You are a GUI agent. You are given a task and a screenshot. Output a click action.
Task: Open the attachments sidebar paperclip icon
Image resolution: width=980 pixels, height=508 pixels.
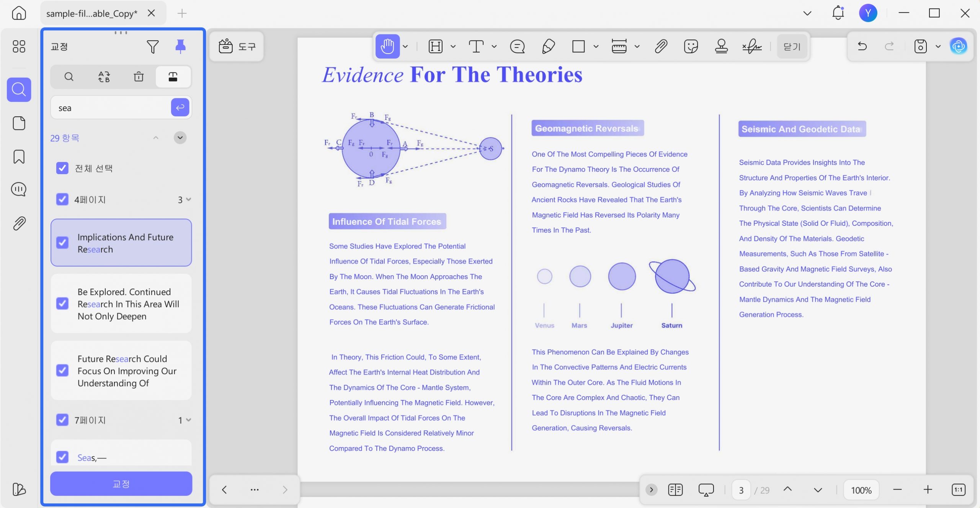pyautogui.click(x=19, y=223)
